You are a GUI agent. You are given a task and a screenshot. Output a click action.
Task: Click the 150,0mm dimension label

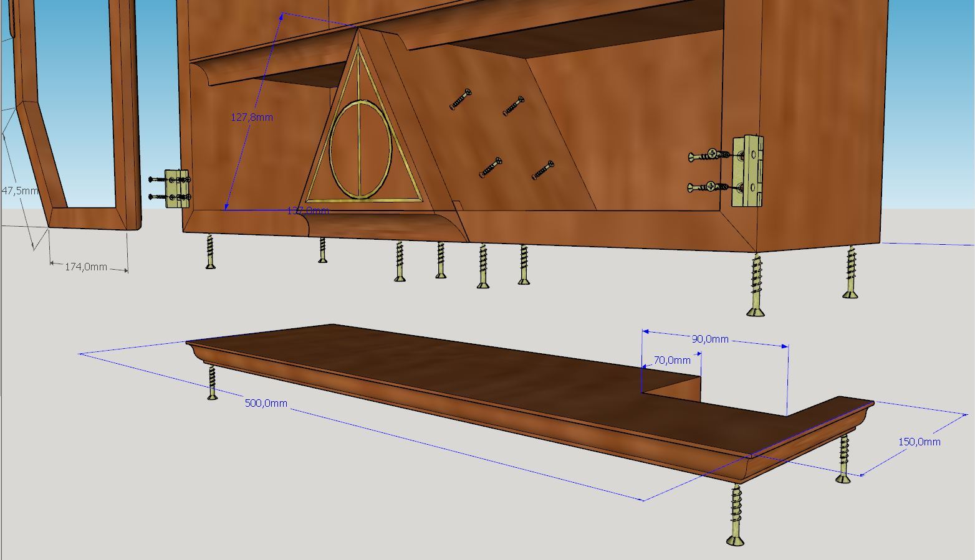click(x=919, y=442)
